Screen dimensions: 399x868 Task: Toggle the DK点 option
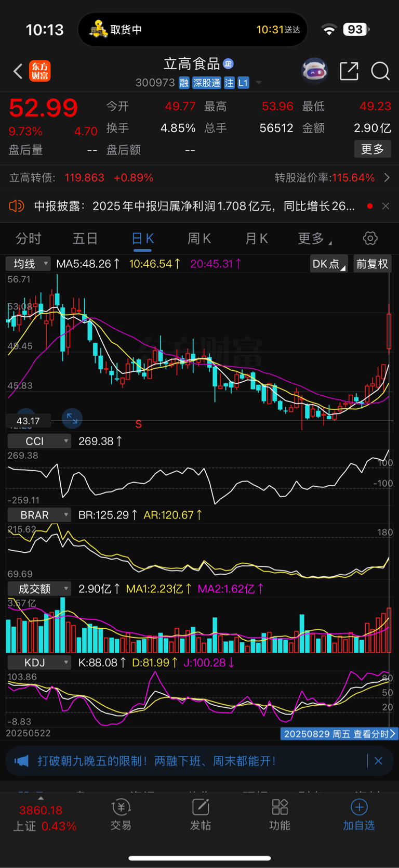pyautogui.click(x=329, y=264)
